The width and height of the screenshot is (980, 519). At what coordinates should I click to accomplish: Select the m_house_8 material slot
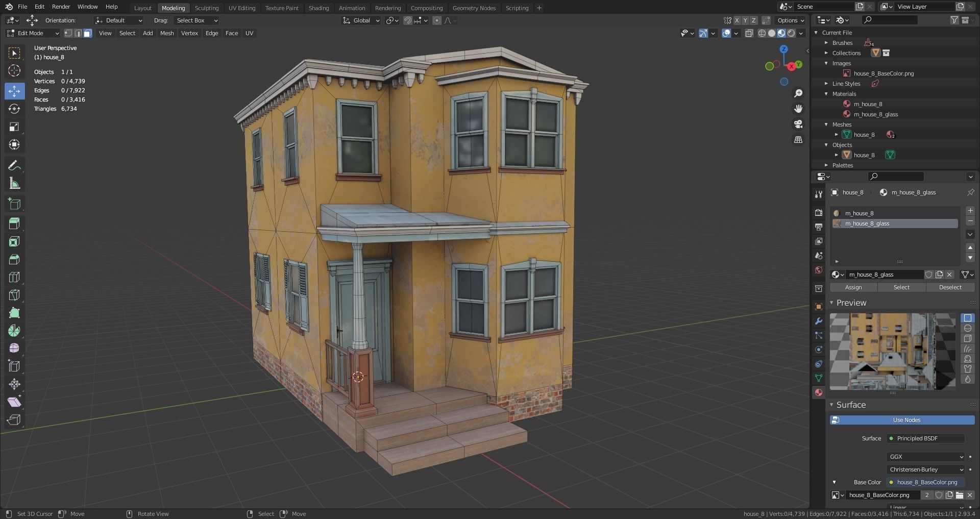(x=895, y=213)
